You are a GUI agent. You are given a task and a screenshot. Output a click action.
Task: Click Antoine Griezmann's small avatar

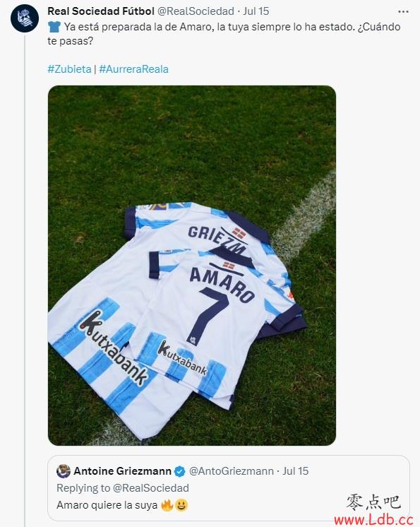point(64,471)
